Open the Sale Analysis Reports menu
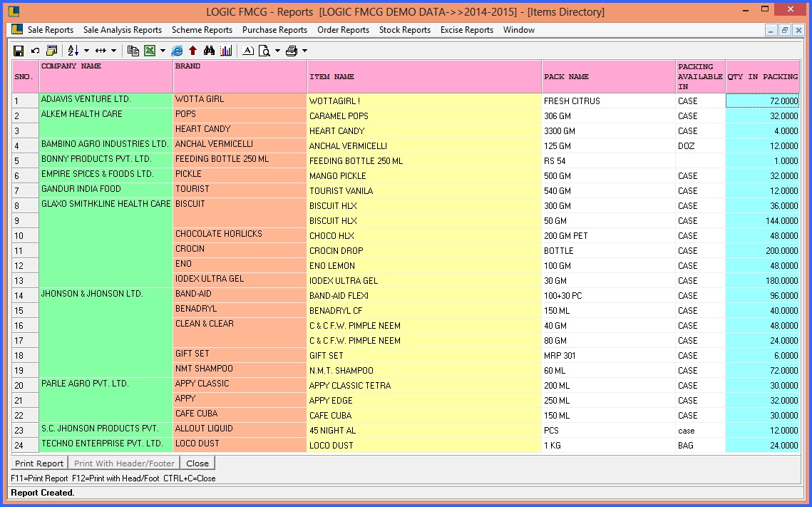 click(x=122, y=30)
